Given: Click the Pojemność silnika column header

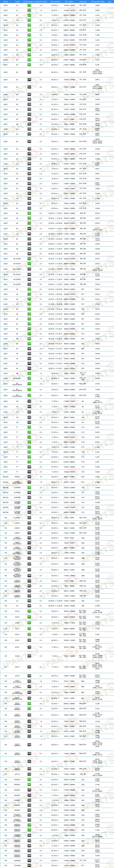Looking at the screenshot, I should 41,2.
